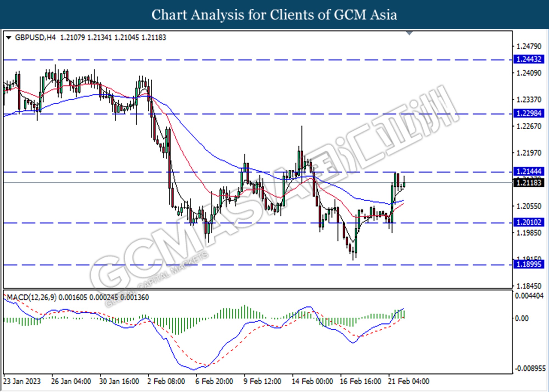This screenshot has height=392, width=549.
Task: Click the 16 Feb 16:00 time label
Action: pyautogui.click(x=360, y=381)
